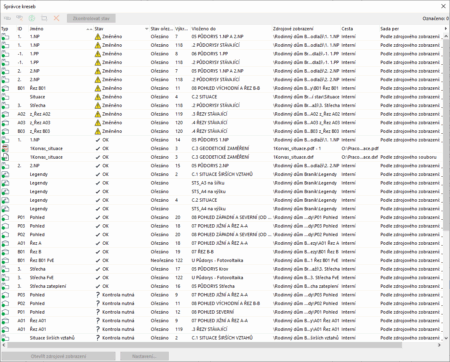The height and width of the screenshot is (362, 450).
Task: Click the warning icon in the Situace row
Action: tap(98, 97)
